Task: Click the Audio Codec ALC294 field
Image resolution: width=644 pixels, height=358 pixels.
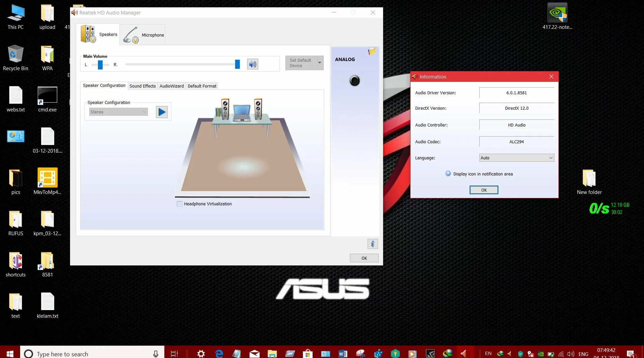Action: (x=517, y=142)
